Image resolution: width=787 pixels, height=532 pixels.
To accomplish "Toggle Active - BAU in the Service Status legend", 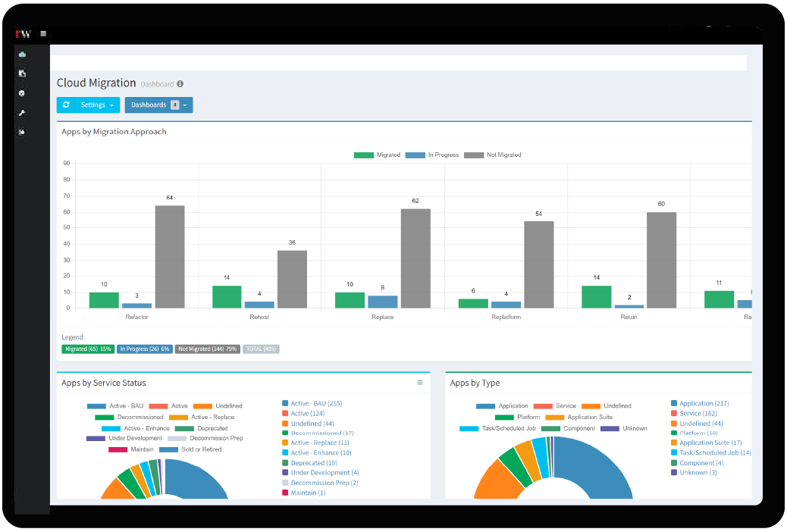I will [x=115, y=406].
